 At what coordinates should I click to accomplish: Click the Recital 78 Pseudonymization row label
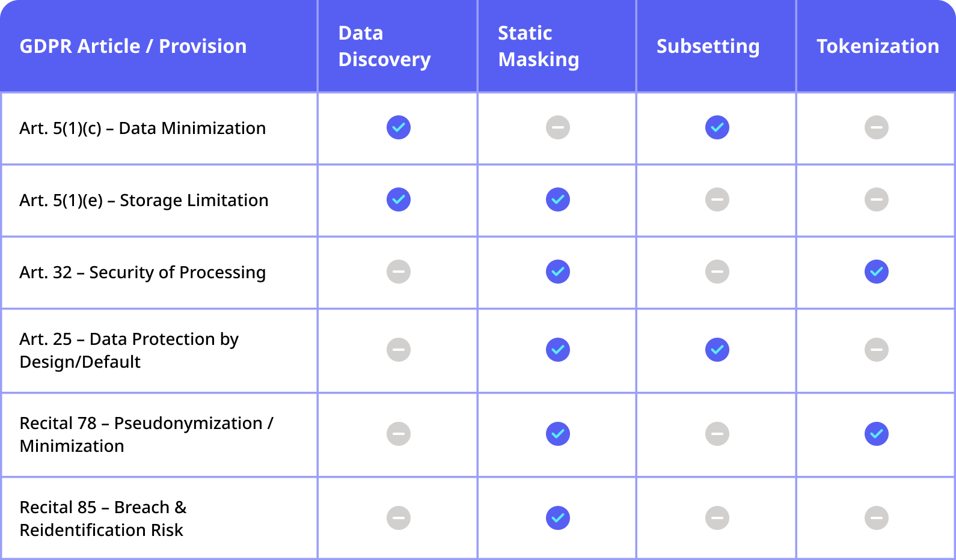146,434
